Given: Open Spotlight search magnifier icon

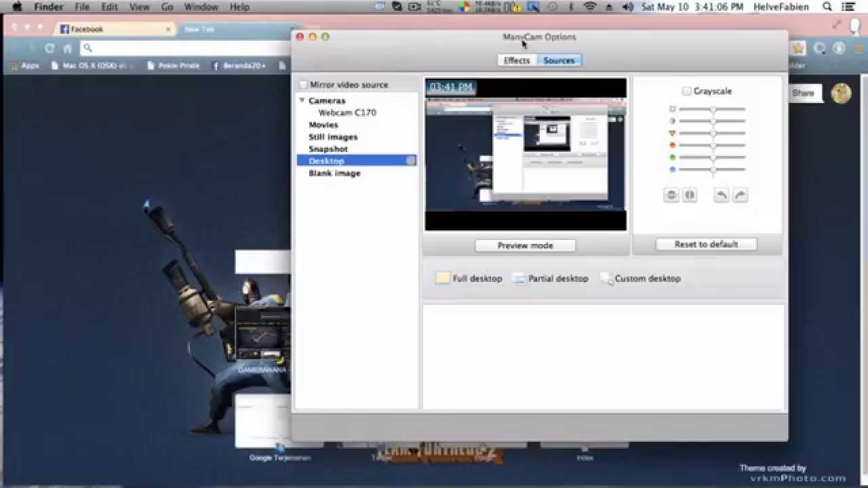Looking at the screenshot, I should click(x=827, y=7).
